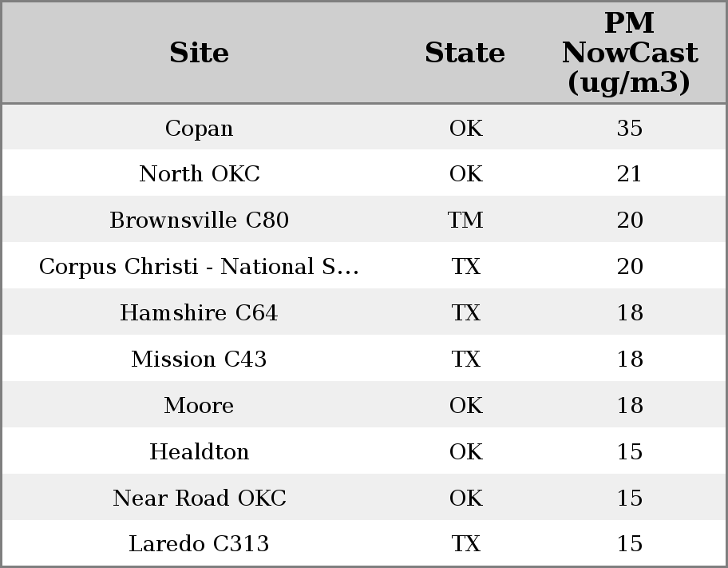Click North OKC's PM value 21
This screenshot has width=728, height=568.
tap(629, 174)
